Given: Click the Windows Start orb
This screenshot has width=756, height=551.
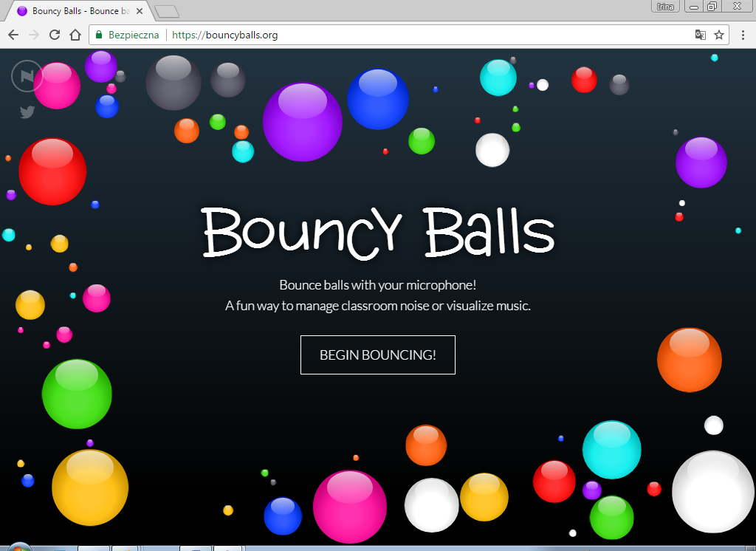Looking at the screenshot, I should (19, 547).
